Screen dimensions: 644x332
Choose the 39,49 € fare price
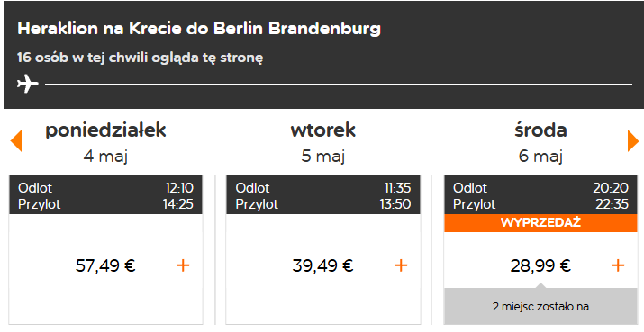click(x=322, y=265)
